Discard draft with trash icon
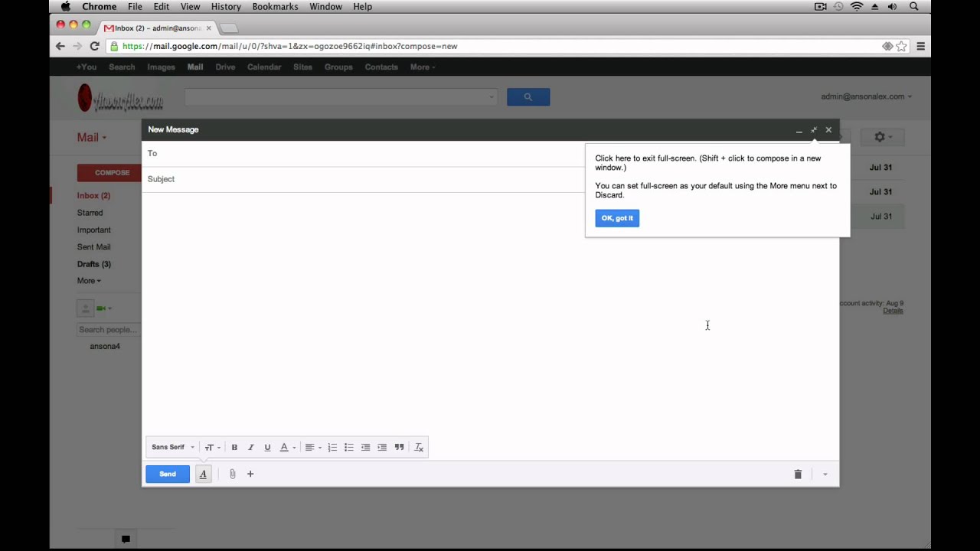980x551 pixels. tap(798, 474)
